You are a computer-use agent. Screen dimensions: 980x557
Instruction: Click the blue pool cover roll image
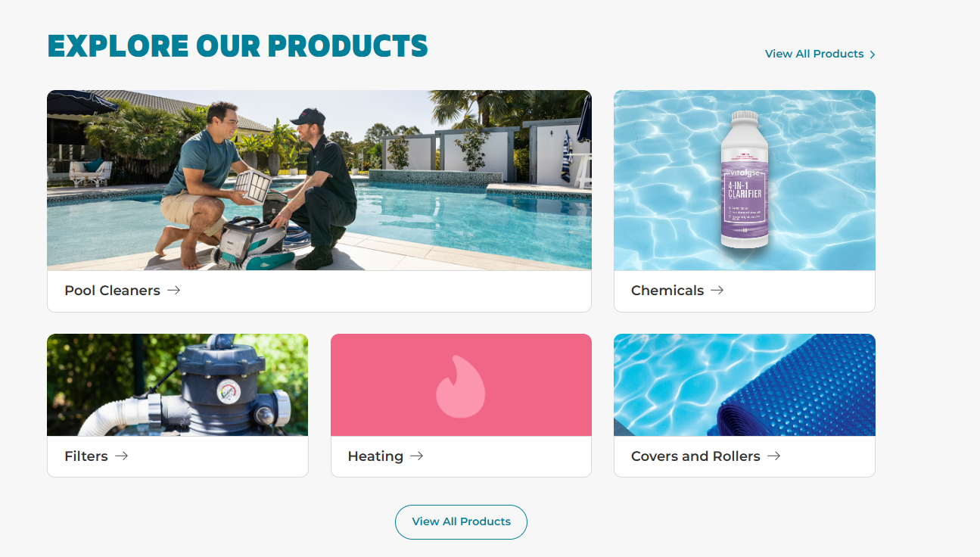(745, 385)
